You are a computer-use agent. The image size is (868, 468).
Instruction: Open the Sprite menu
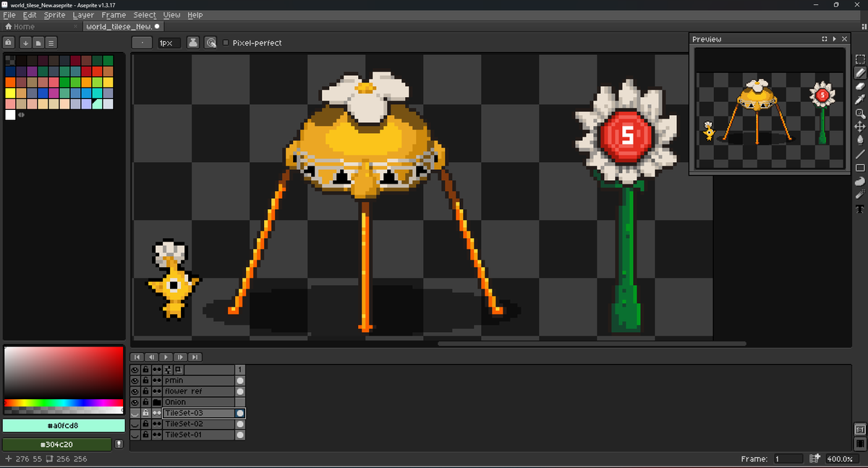click(x=54, y=14)
